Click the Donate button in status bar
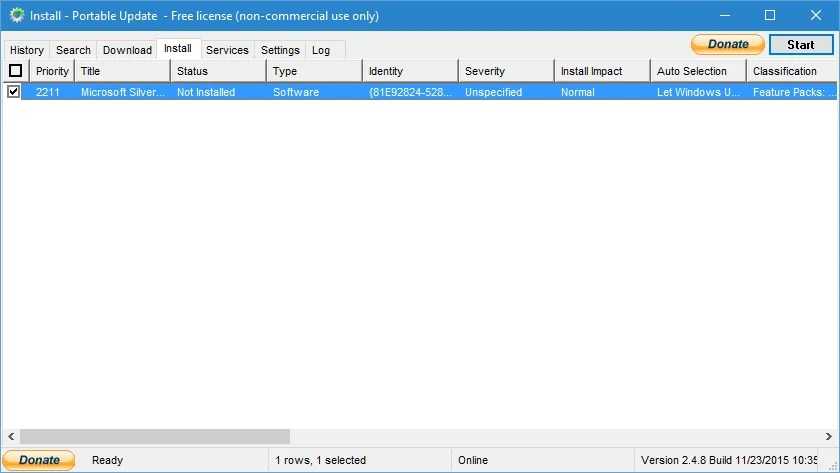 (39, 460)
